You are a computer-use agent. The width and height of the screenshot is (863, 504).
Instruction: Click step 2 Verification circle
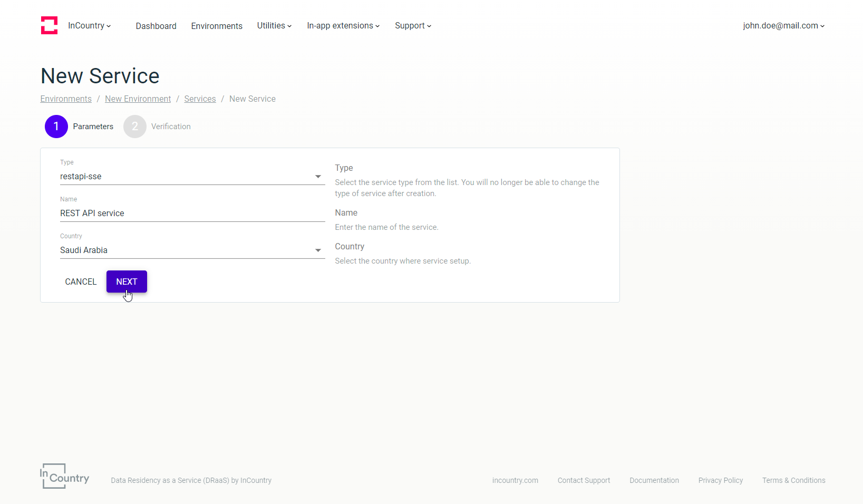(x=135, y=127)
